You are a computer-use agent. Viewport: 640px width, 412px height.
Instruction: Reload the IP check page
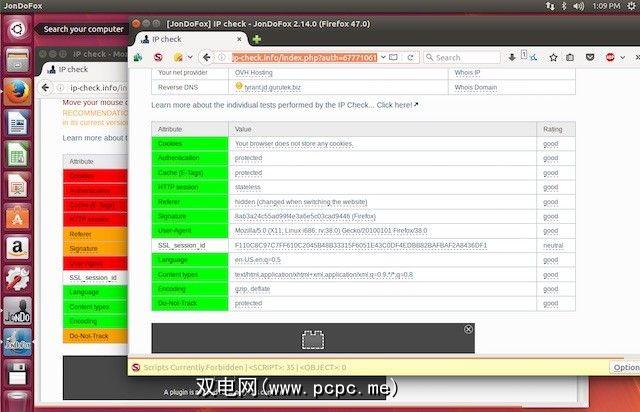(410, 58)
